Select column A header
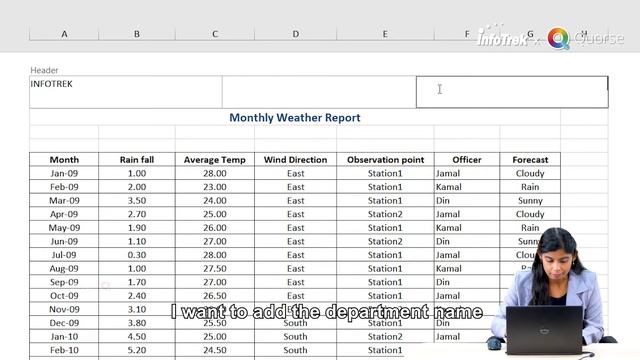The width and height of the screenshot is (640, 360). (x=64, y=34)
